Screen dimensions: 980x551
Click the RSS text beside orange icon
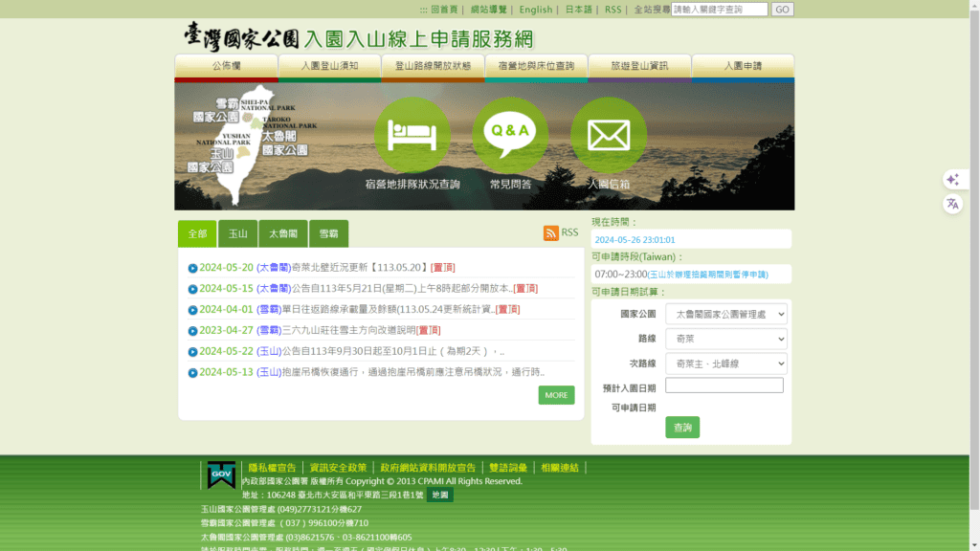click(x=569, y=232)
